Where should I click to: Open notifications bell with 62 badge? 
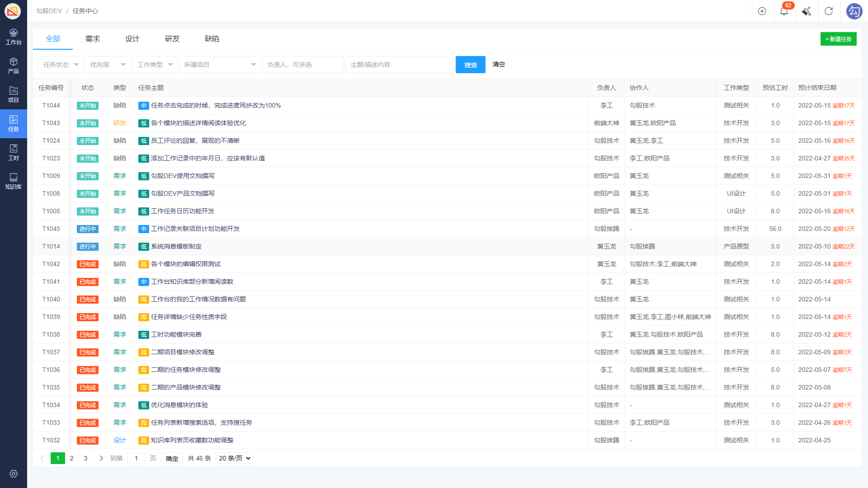pos(784,11)
